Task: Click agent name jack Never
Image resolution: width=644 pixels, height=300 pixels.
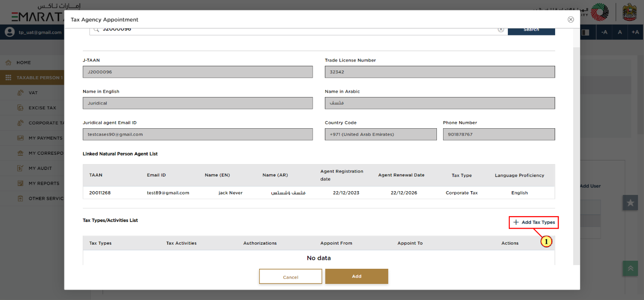Action: click(x=230, y=193)
